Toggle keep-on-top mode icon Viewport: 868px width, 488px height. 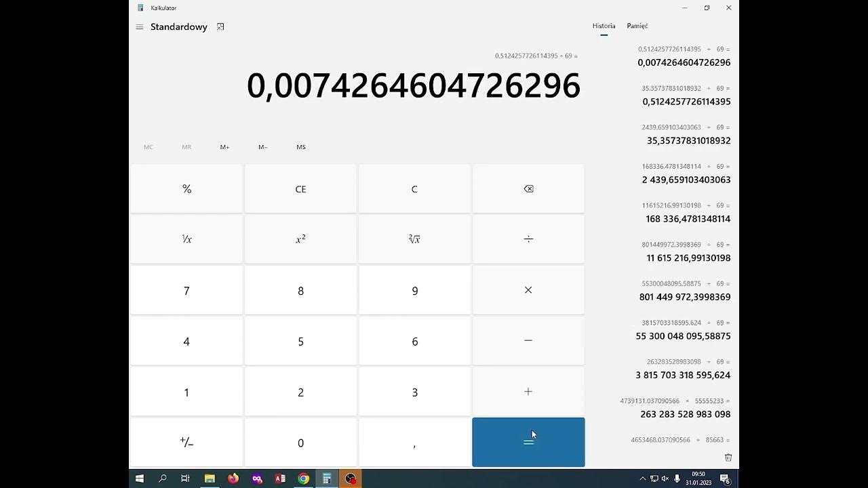pos(220,27)
